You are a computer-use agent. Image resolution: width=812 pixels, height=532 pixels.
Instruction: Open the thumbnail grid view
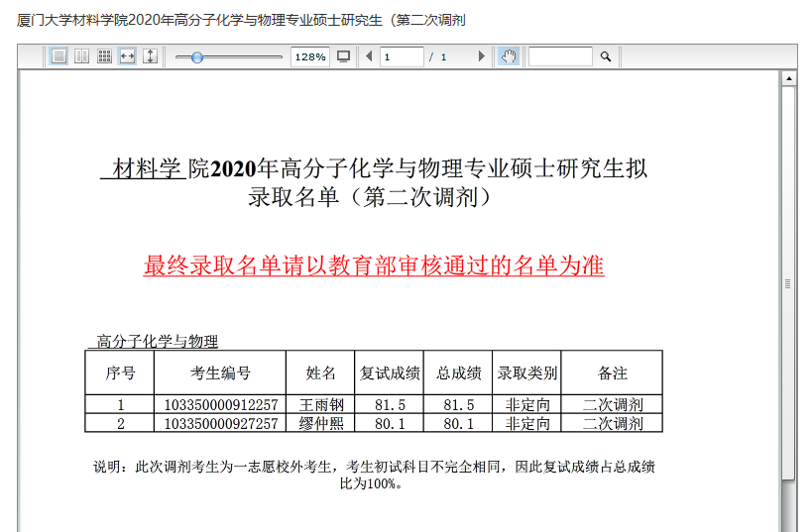[104, 56]
